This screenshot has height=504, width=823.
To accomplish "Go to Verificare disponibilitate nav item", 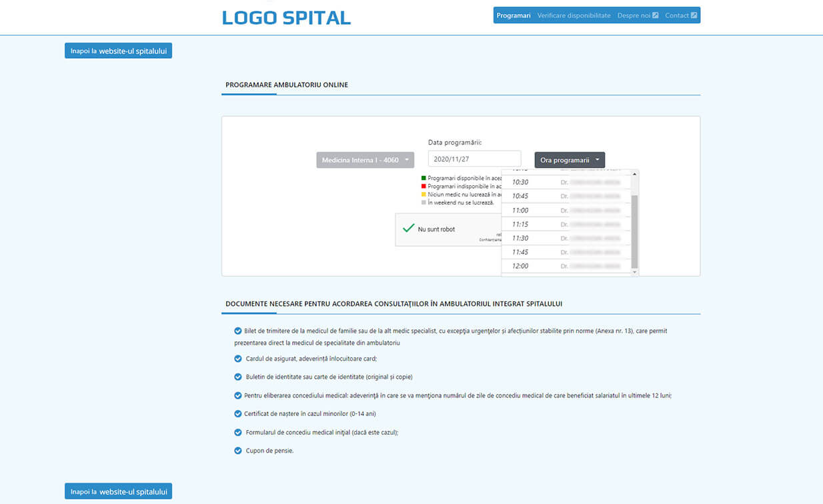I will coord(574,15).
